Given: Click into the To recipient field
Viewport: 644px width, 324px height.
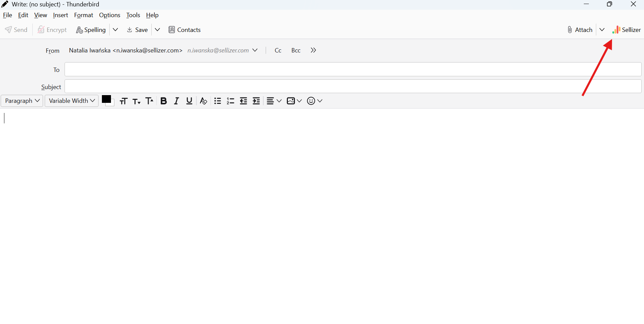Looking at the screenshot, I should point(353,69).
